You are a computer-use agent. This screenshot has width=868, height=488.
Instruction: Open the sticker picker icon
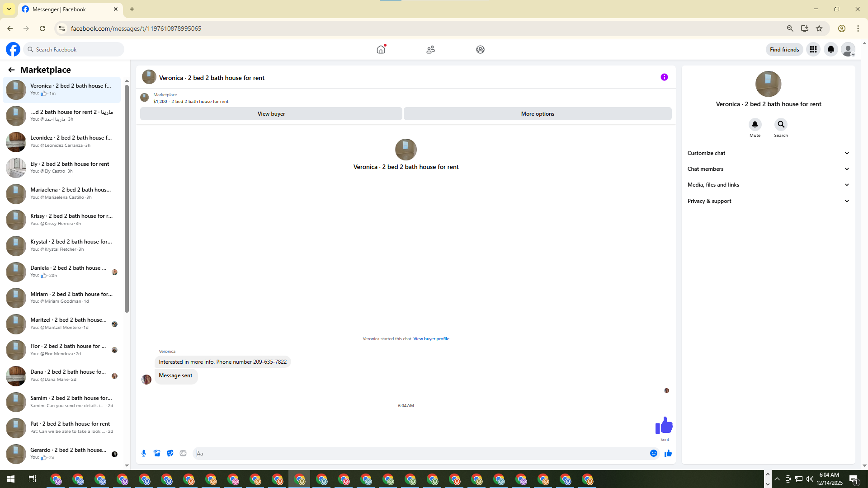tap(170, 453)
